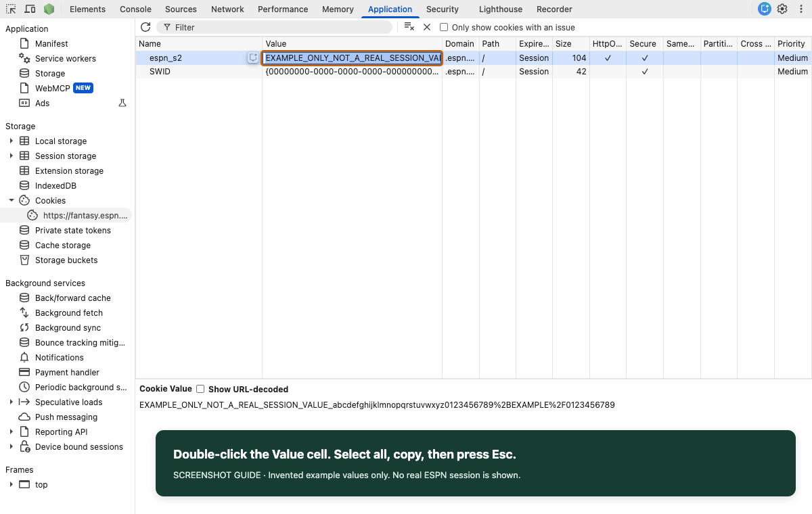This screenshot has width=812, height=514.
Task: Switch to the Network tab
Action: tap(227, 9)
